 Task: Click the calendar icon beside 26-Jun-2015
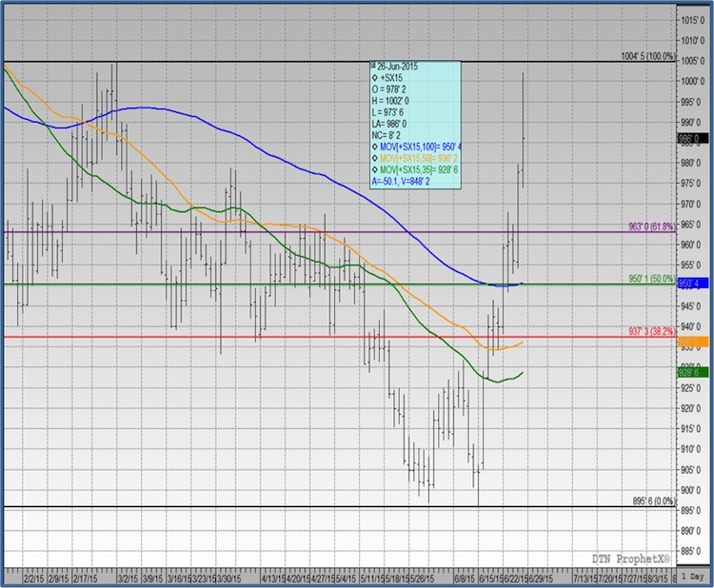[x=373, y=66]
